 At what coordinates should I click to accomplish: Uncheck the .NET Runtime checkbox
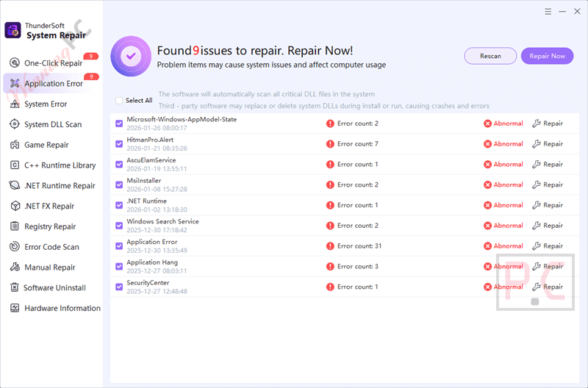click(x=119, y=205)
